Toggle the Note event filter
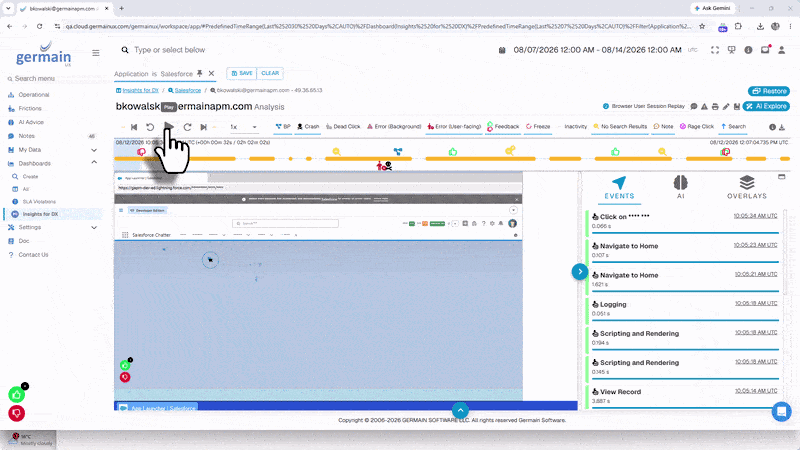 tap(663, 127)
